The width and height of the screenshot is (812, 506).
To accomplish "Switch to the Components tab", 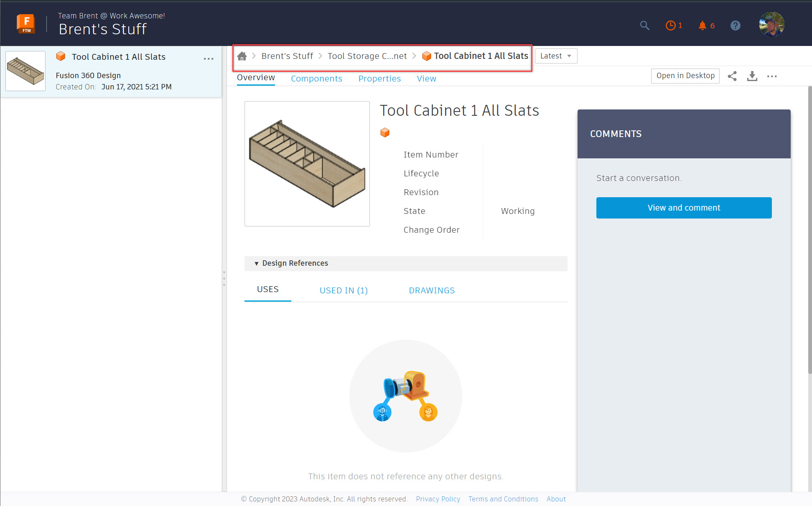I will (x=317, y=79).
